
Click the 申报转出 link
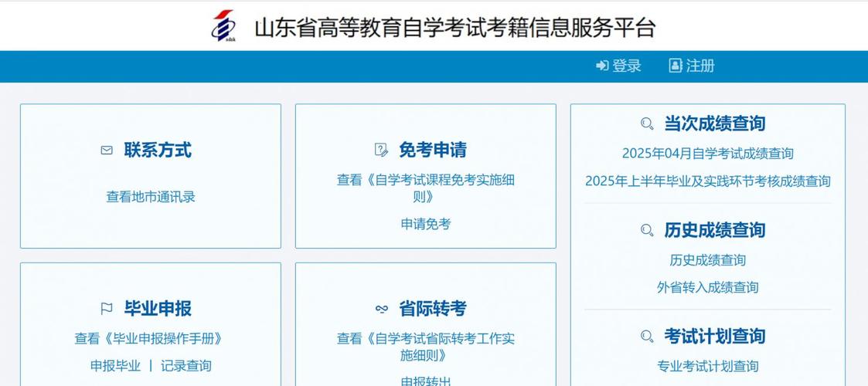pyautogui.click(x=426, y=381)
